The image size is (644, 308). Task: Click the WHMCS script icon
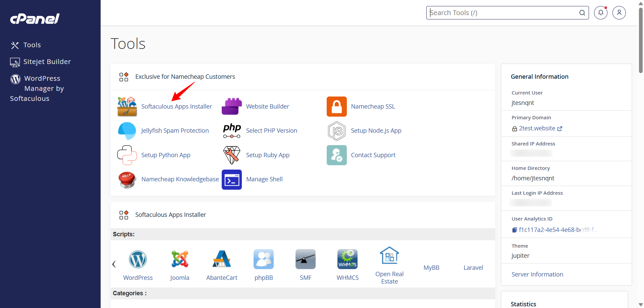point(347,259)
